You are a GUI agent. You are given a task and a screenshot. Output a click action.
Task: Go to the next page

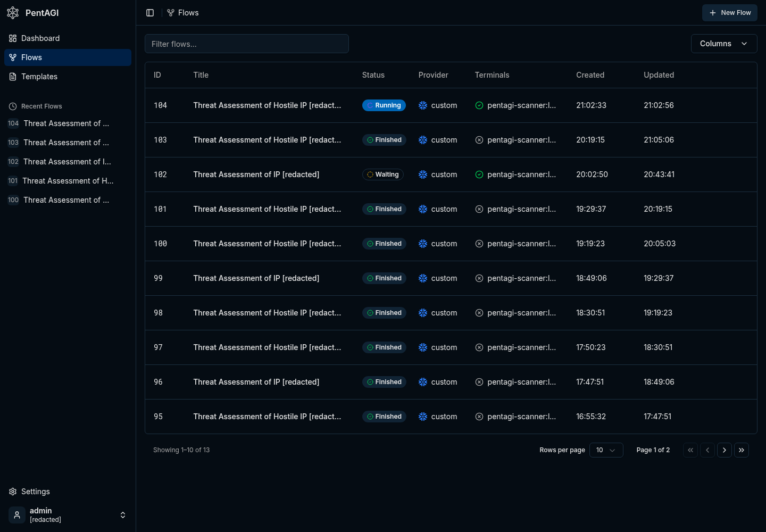[x=725, y=450]
